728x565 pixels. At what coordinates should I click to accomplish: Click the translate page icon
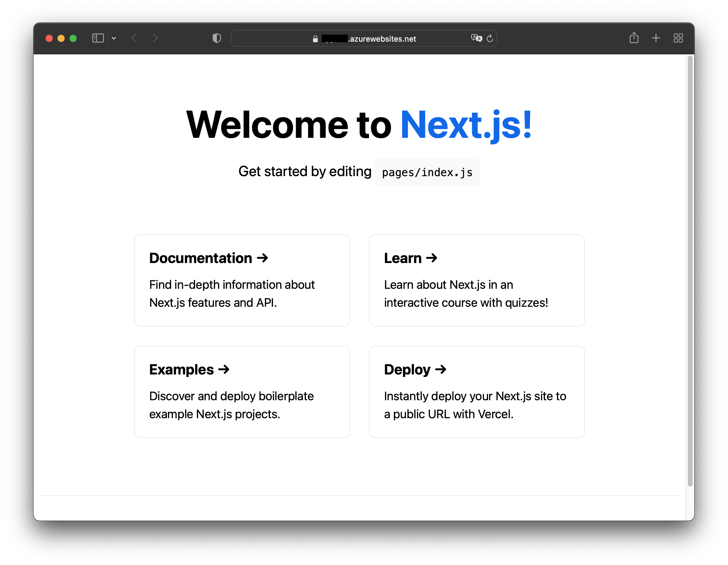(476, 38)
